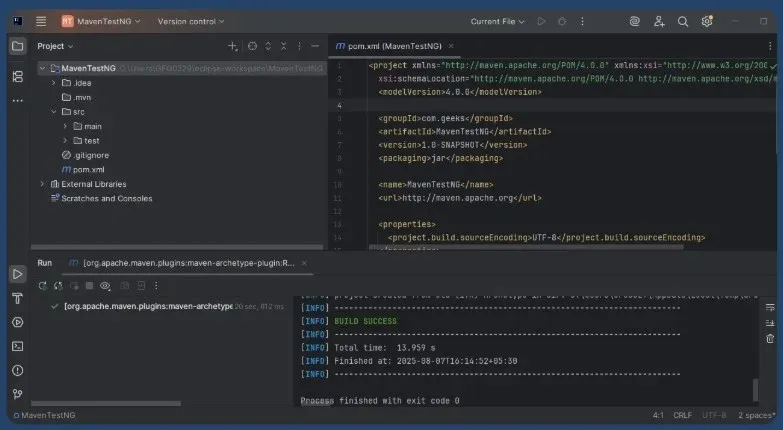Click the Code With Me icon

pos(659,21)
